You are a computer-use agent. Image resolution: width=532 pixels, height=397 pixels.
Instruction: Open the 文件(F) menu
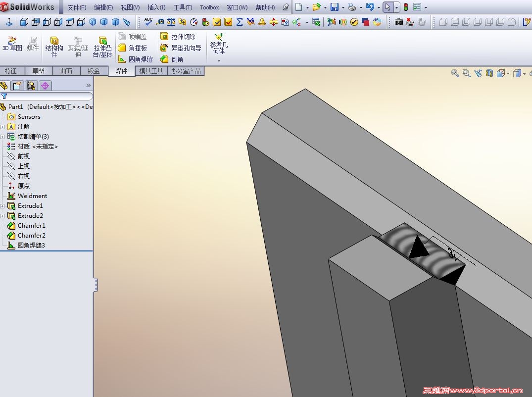[x=77, y=7]
